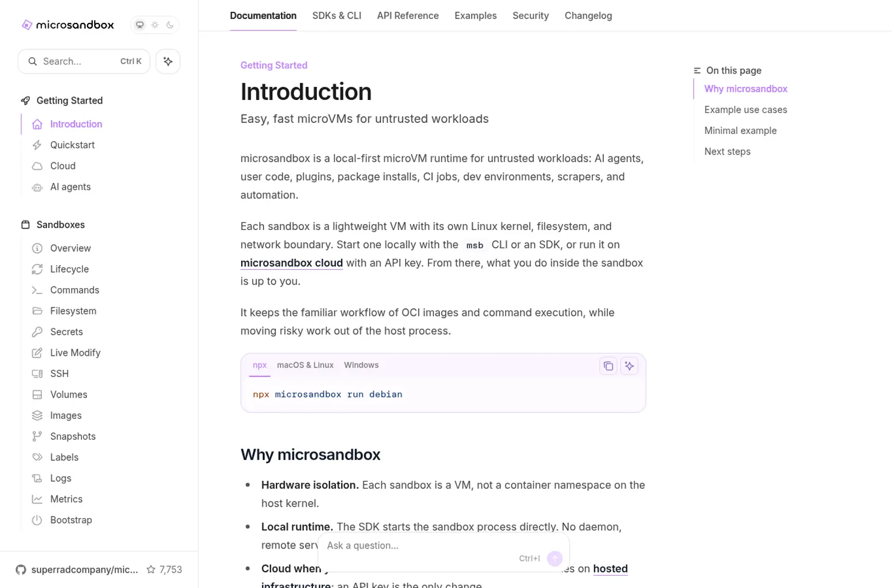Select the Documentation tab
The width and height of the screenshot is (892, 588).
coord(263,16)
